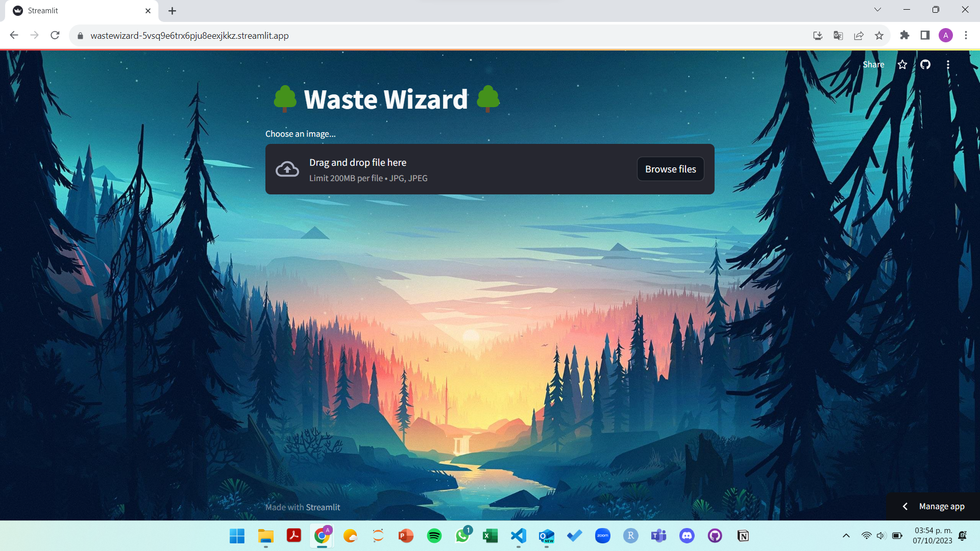The width and height of the screenshot is (980, 551).
Task: Open a new browser tab
Action: 172,11
